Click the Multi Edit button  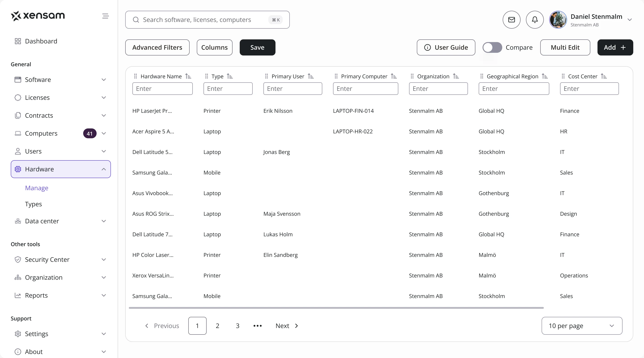click(565, 47)
